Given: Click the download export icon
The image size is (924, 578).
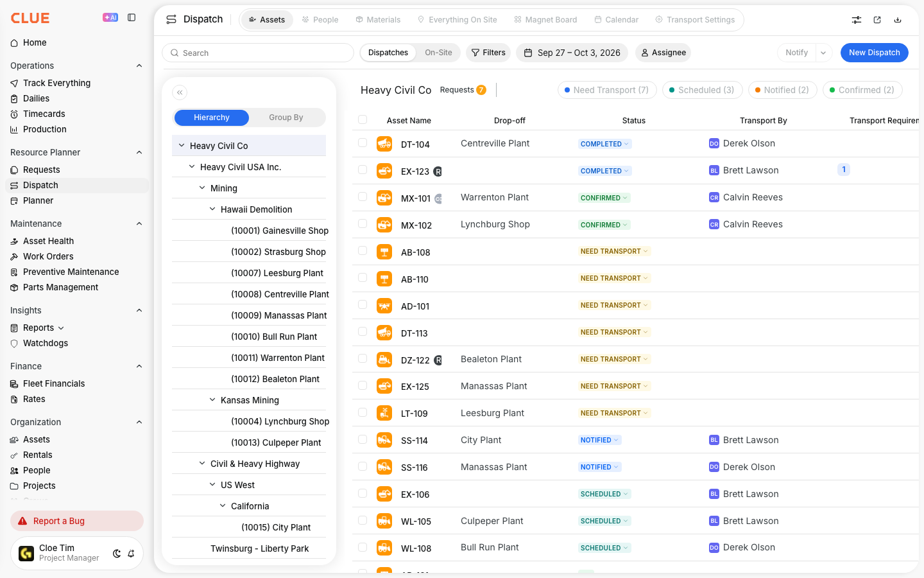Looking at the screenshot, I should coord(898,20).
